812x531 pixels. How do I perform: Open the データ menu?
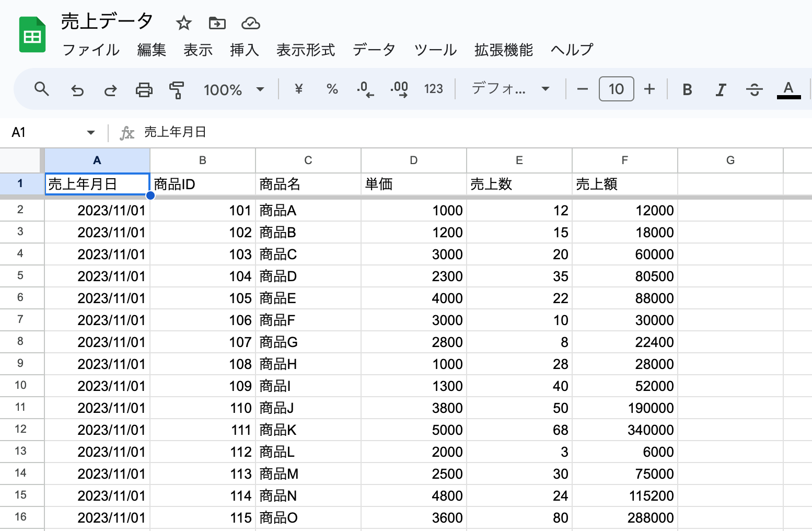[374, 50]
